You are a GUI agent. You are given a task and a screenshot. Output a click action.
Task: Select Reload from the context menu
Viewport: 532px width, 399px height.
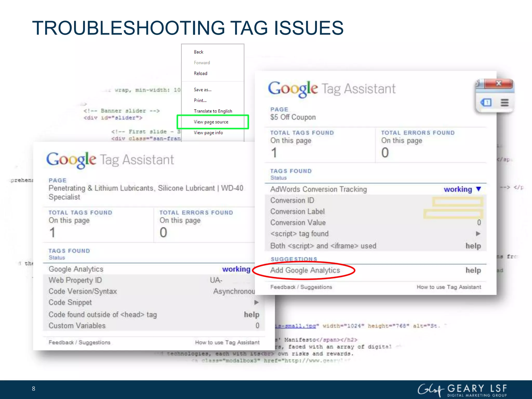click(x=201, y=74)
